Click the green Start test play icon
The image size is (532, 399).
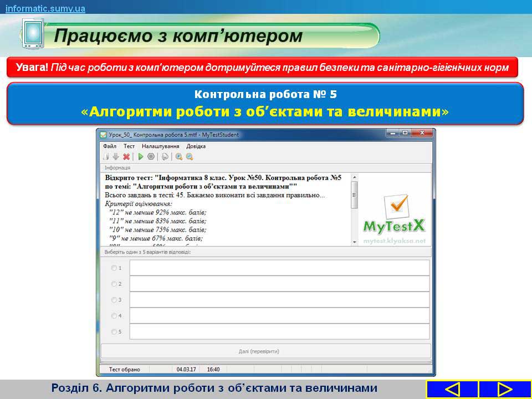point(141,157)
